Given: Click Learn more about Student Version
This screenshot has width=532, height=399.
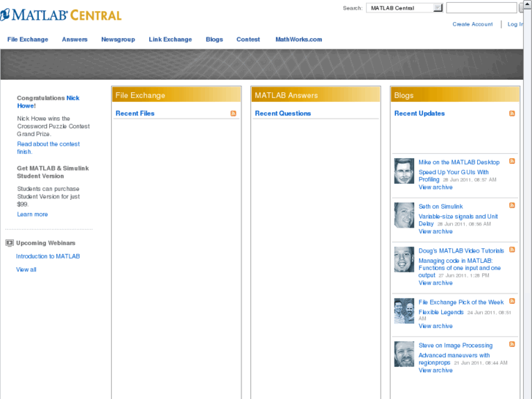Looking at the screenshot, I should click(33, 215).
